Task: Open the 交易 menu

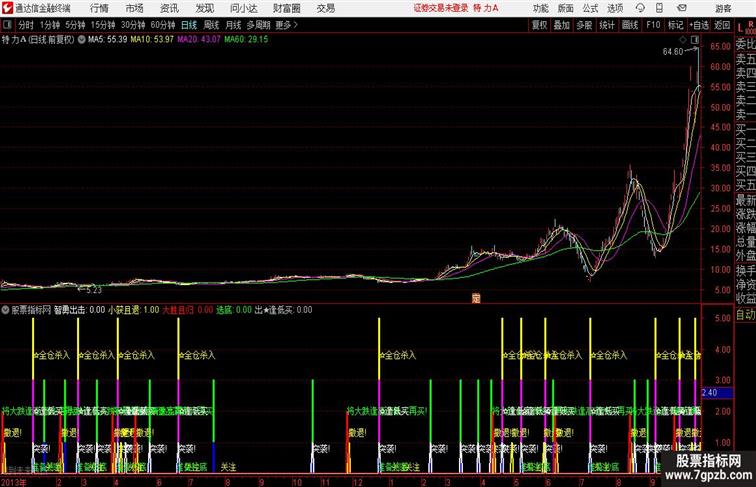Action: tap(325, 8)
